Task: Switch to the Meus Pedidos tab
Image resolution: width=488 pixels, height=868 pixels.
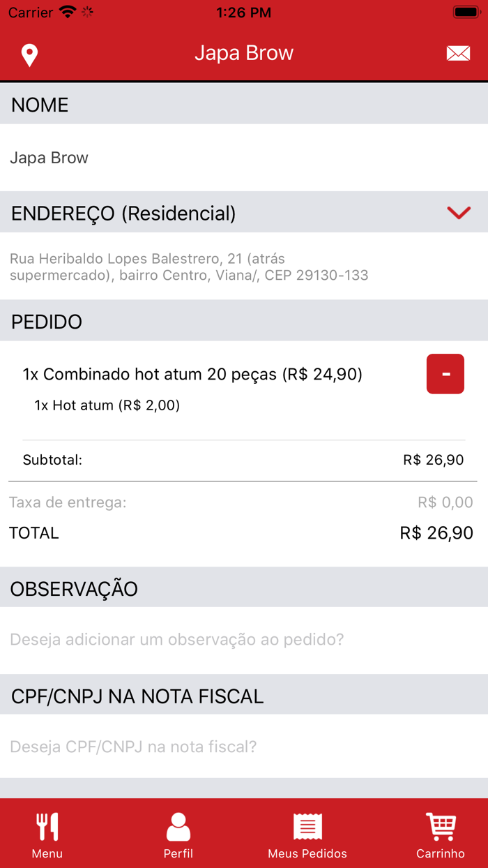Action: tap(307, 835)
